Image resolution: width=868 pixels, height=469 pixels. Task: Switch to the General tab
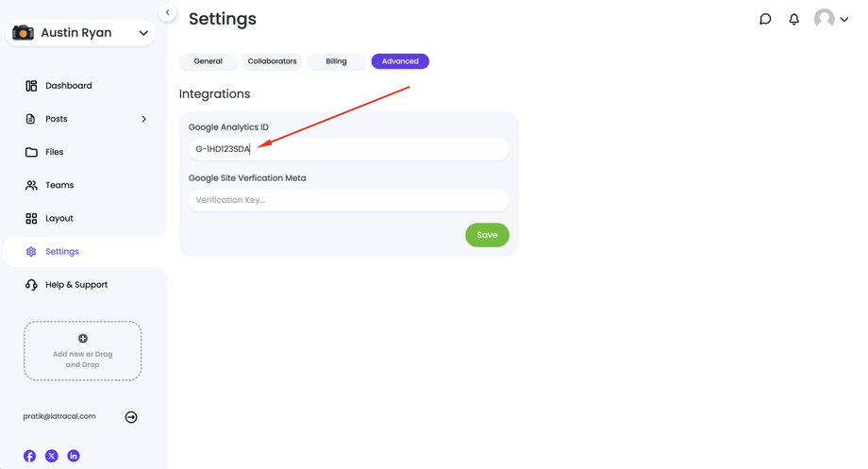209,61
